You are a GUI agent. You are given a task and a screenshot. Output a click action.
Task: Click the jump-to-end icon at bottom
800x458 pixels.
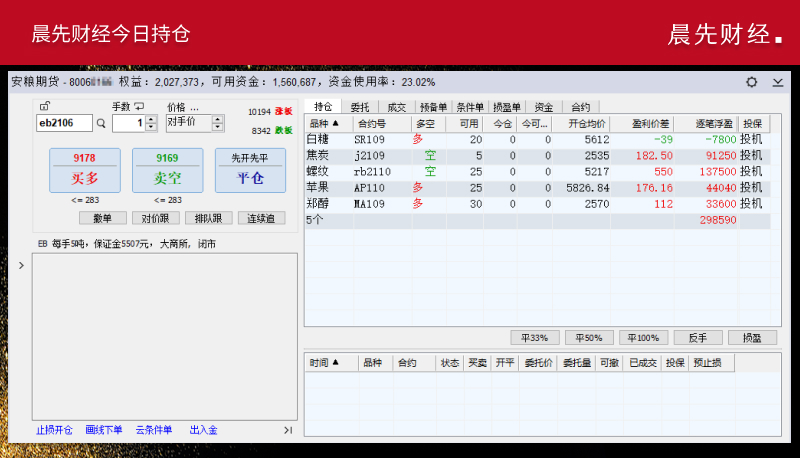point(288,430)
